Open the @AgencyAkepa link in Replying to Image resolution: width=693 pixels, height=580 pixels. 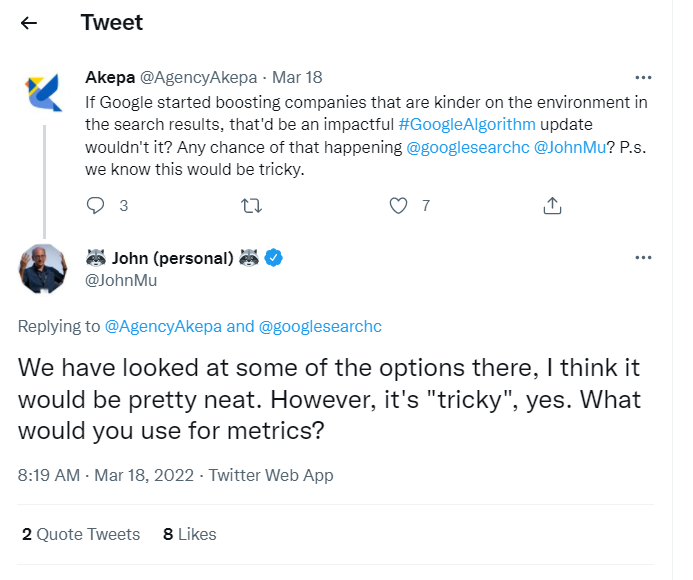(163, 327)
